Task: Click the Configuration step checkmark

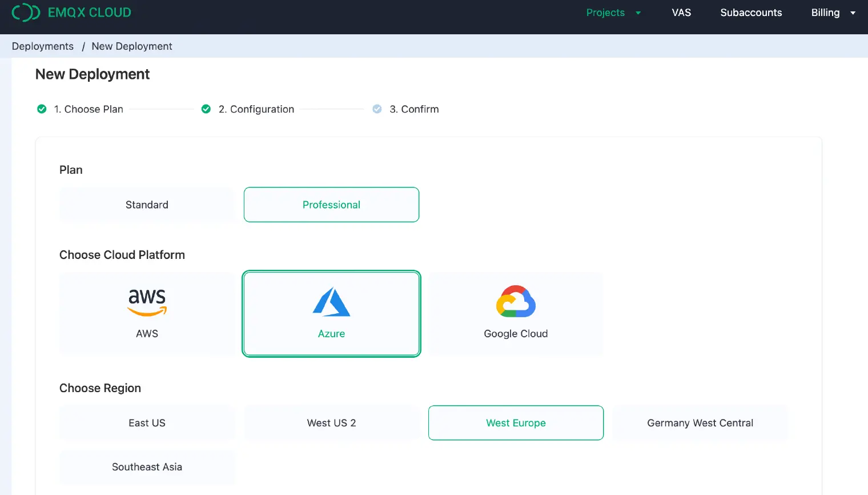Action: click(x=206, y=109)
